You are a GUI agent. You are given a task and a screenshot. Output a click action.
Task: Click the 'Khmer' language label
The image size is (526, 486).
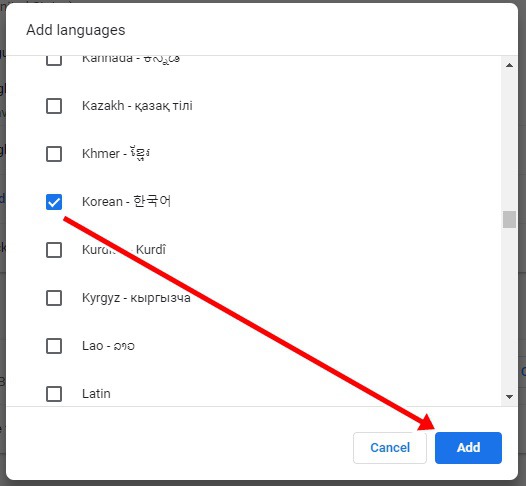click(x=116, y=154)
